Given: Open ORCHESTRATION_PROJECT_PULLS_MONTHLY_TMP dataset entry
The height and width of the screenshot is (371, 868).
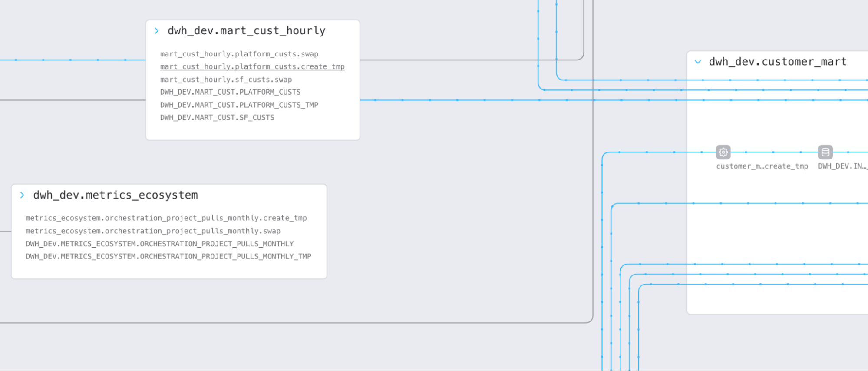Looking at the screenshot, I should (168, 256).
